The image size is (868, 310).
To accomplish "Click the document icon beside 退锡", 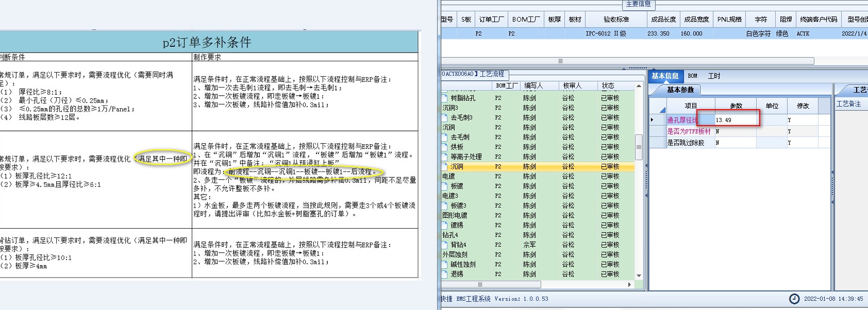I will [x=445, y=274].
